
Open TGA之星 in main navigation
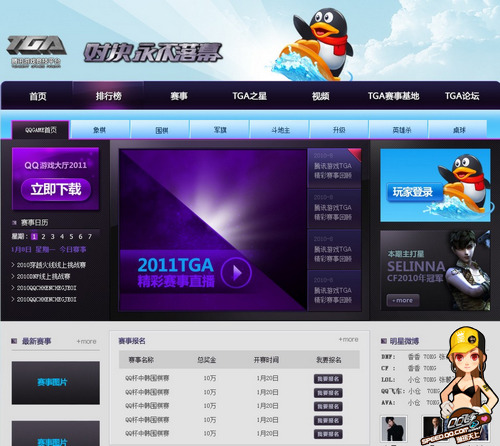(249, 96)
